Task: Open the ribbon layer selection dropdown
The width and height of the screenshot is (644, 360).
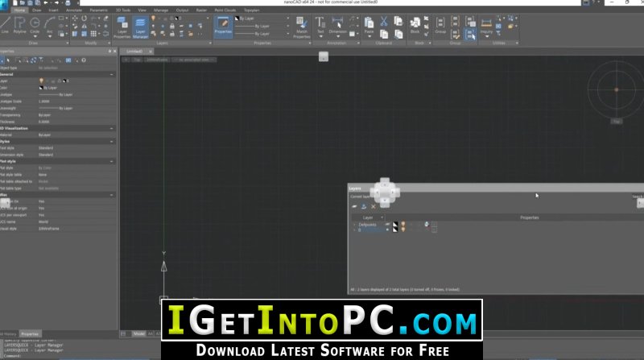Action: (208, 19)
